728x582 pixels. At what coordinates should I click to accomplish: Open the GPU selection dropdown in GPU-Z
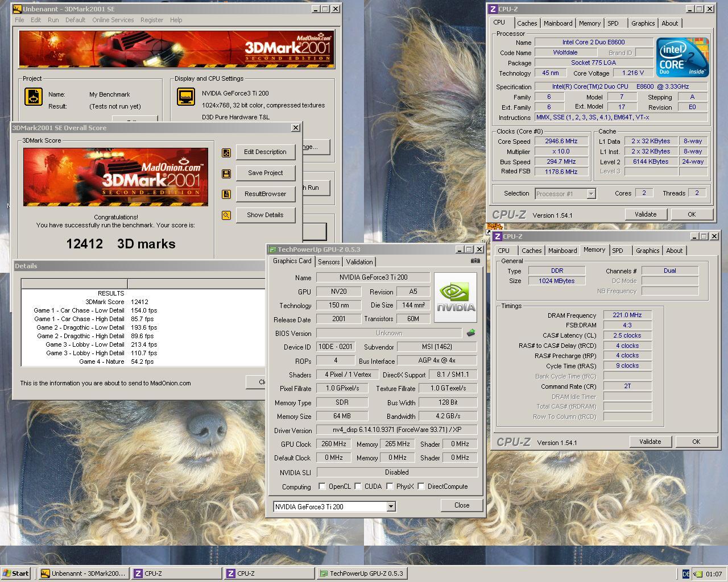pyautogui.click(x=391, y=506)
